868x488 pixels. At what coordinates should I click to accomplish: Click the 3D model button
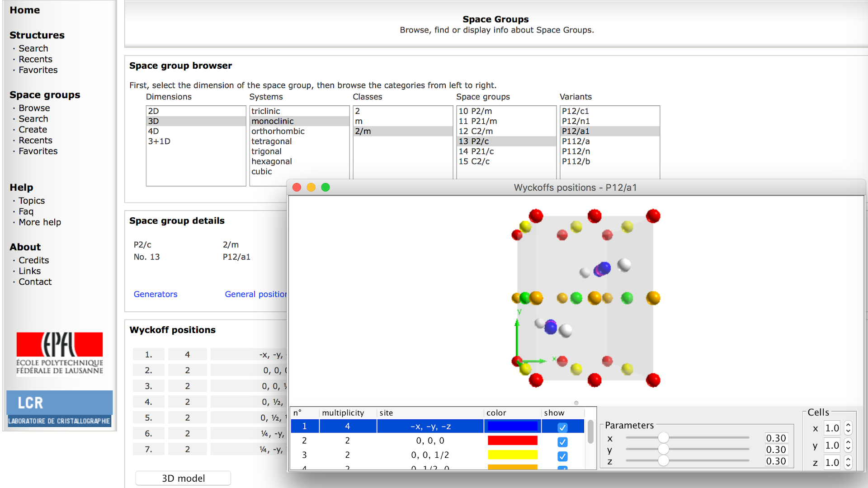click(x=183, y=478)
